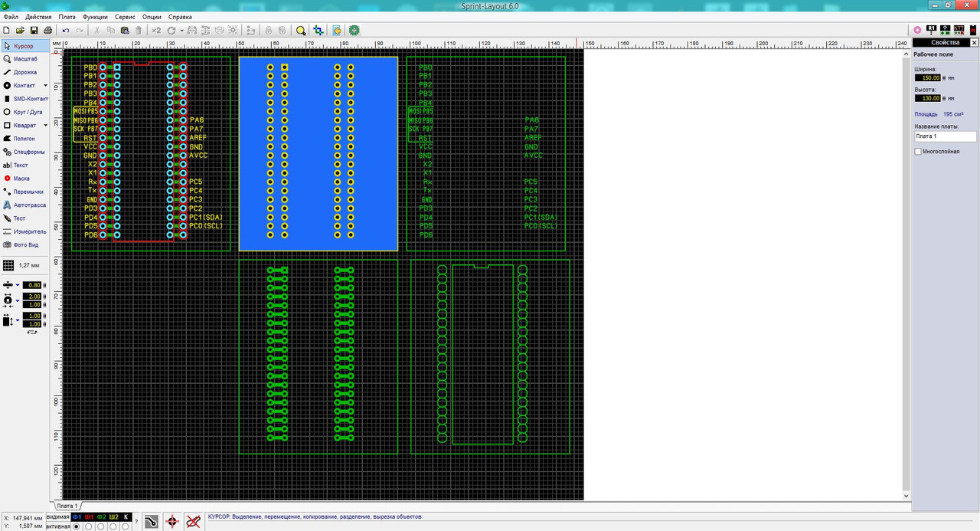
Task: Click the layer help question mark
Action: point(136,522)
